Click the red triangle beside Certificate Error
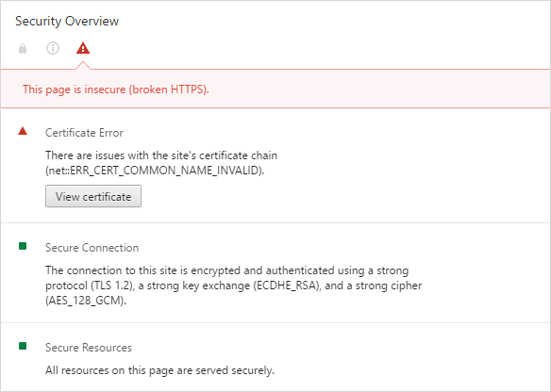The height and width of the screenshot is (392, 551). pos(23,131)
